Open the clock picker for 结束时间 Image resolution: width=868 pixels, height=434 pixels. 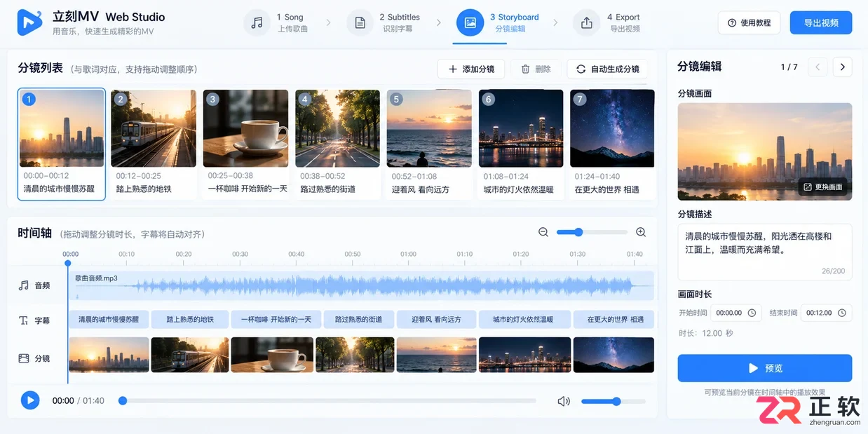pos(842,313)
